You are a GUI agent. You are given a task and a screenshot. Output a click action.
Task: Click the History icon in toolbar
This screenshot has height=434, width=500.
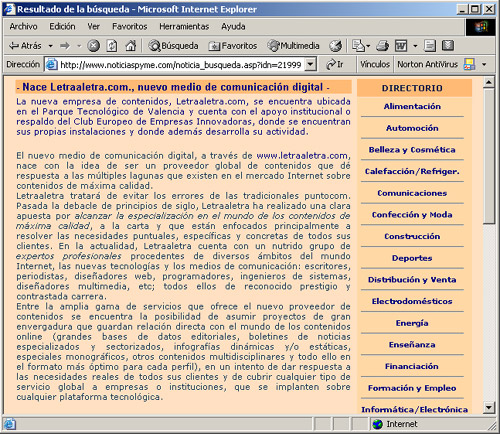tap(335, 46)
